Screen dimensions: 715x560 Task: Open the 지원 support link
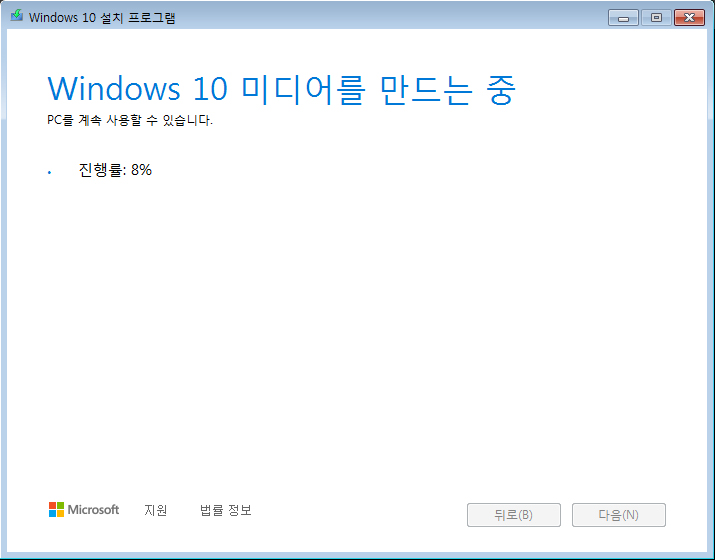[x=155, y=510]
